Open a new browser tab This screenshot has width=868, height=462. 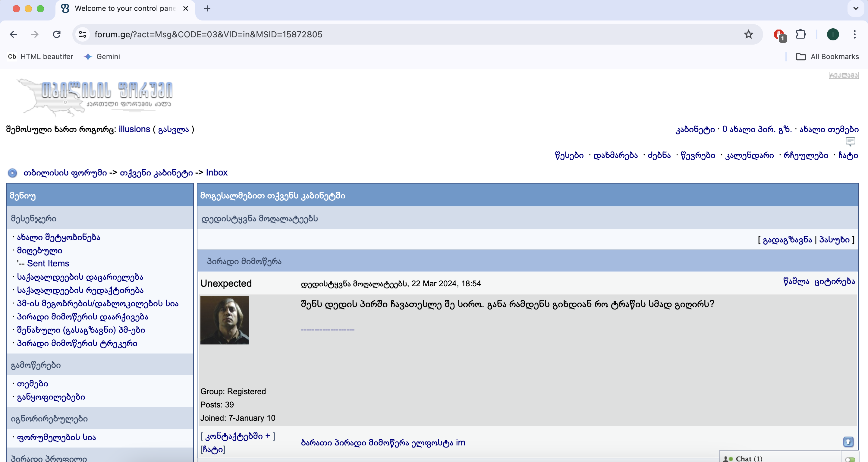click(207, 8)
